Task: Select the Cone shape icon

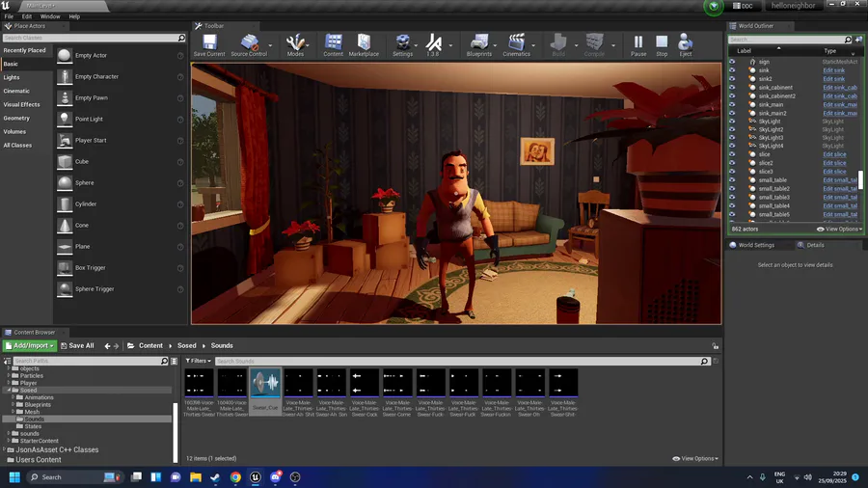Action: point(65,225)
